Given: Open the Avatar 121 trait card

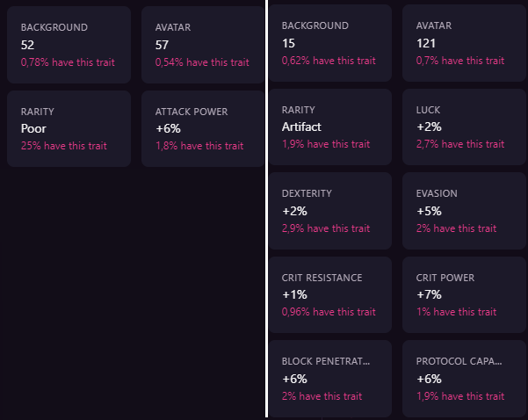Looking at the screenshot, I should point(464,43).
